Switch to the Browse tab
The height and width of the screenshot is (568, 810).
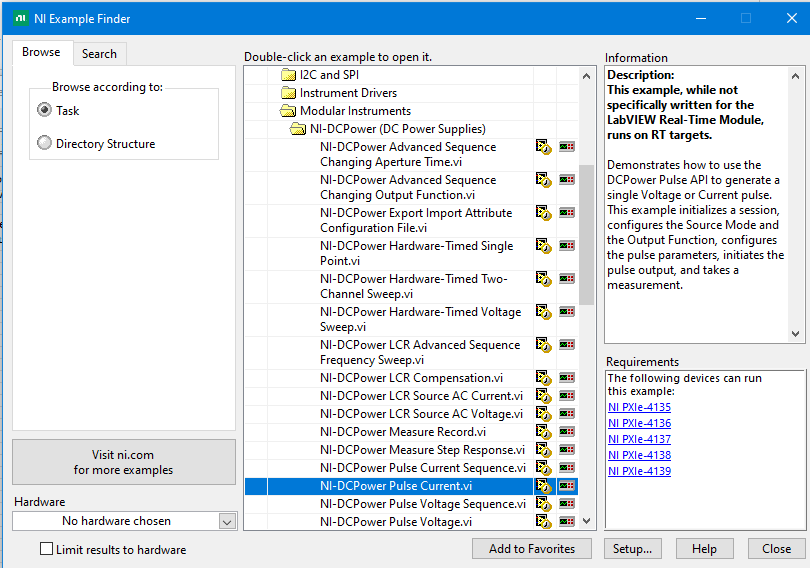[41, 52]
